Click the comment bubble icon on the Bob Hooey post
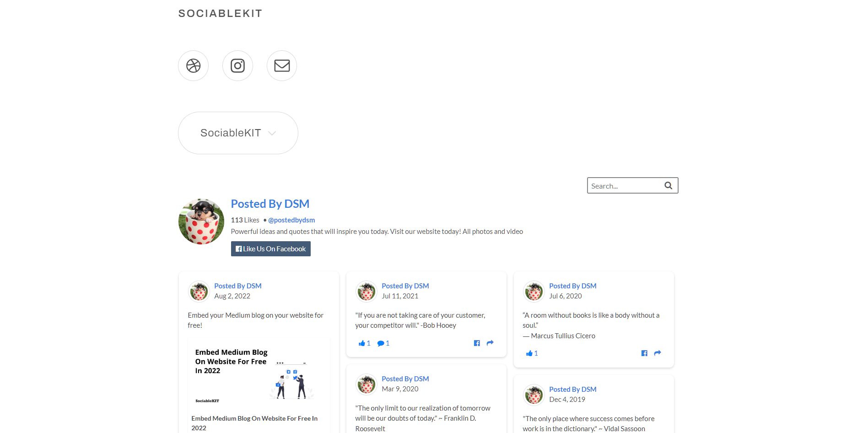 [x=381, y=343]
